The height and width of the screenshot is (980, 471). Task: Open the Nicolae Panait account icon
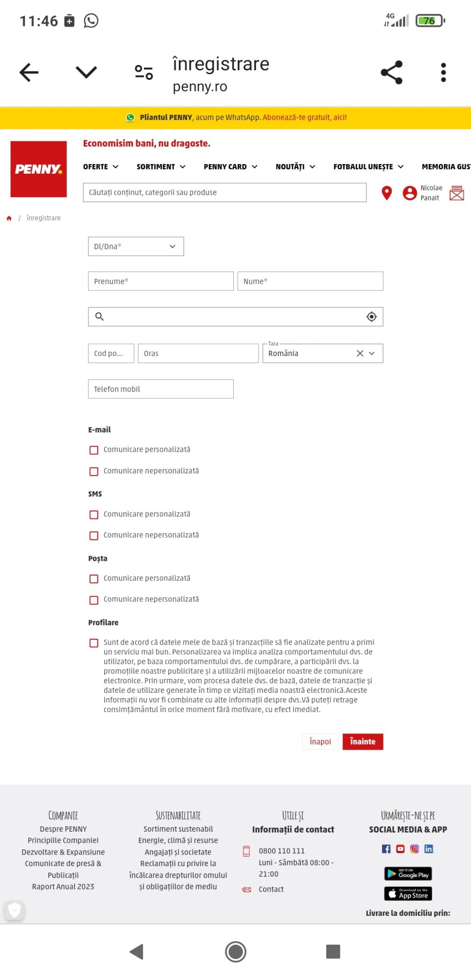tap(410, 193)
